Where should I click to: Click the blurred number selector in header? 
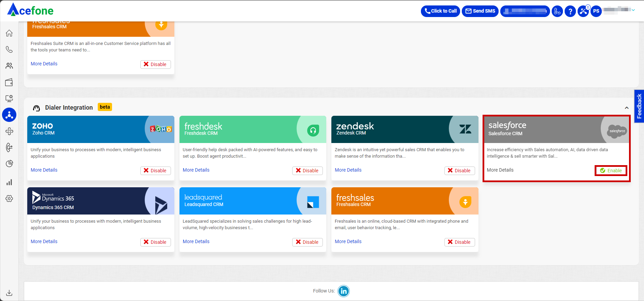point(525,11)
